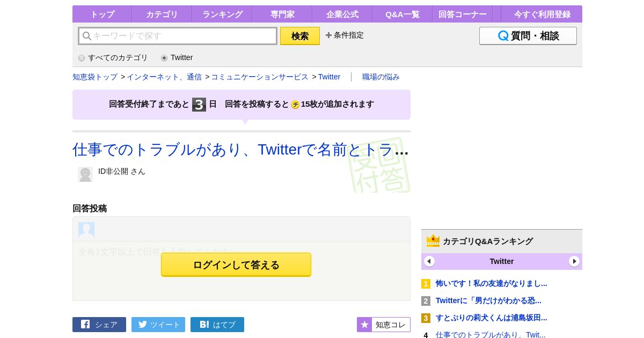This screenshot has height=338, width=644.
Task: Click the 質問・相談 button
Action: (528, 36)
